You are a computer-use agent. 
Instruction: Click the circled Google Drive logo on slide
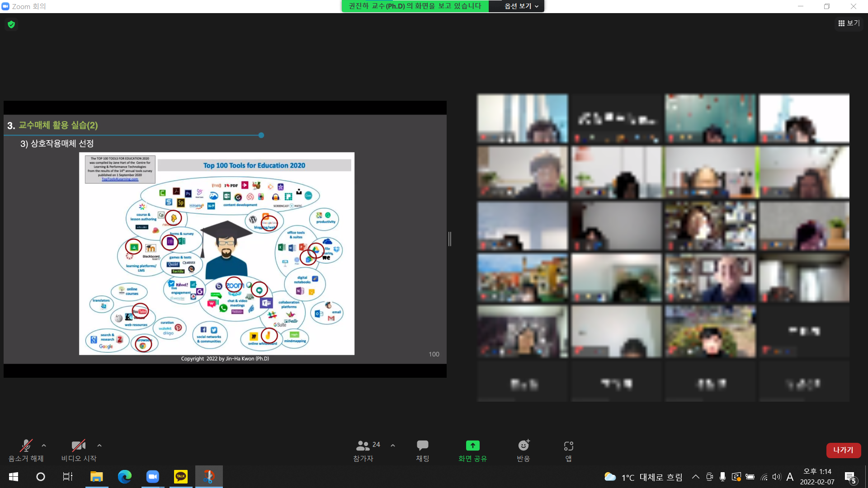coord(315,250)
